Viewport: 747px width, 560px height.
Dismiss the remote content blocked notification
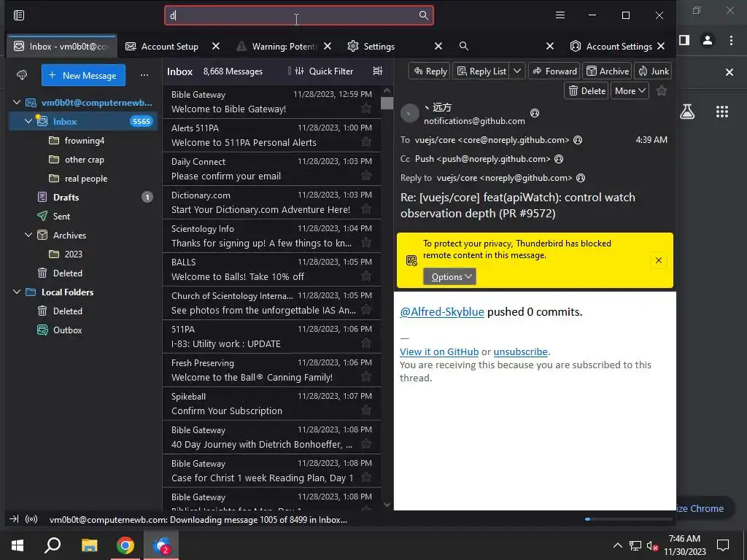pyautogui.click(x=659, y=260)
